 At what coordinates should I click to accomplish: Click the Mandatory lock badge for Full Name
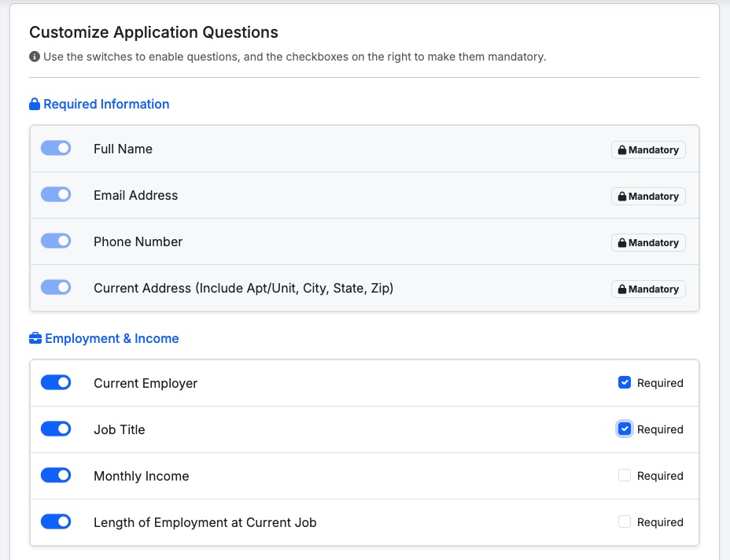[x=648, y=149]
